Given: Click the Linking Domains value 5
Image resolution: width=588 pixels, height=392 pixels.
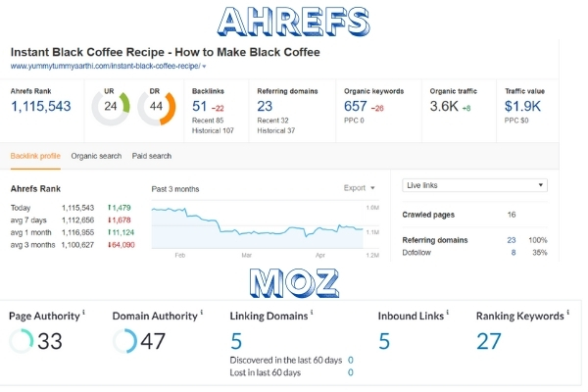Looking at the screenshot, I should (x=236, y=341).
